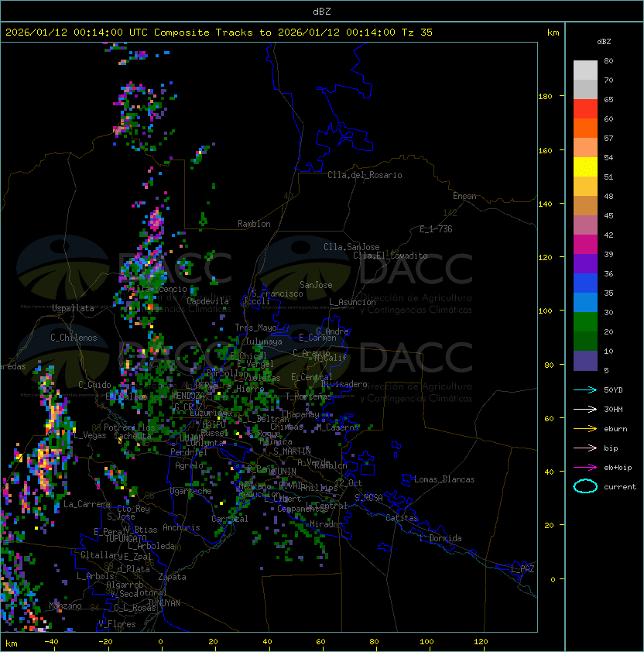
Task: Select the Uspallata label on the map
Action: point(73,308)
